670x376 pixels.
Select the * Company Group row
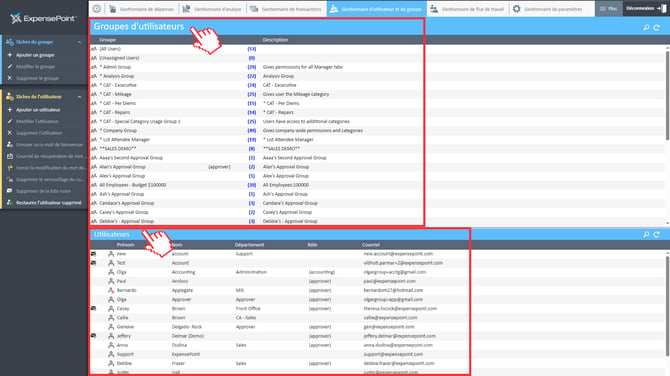[377, 131]
